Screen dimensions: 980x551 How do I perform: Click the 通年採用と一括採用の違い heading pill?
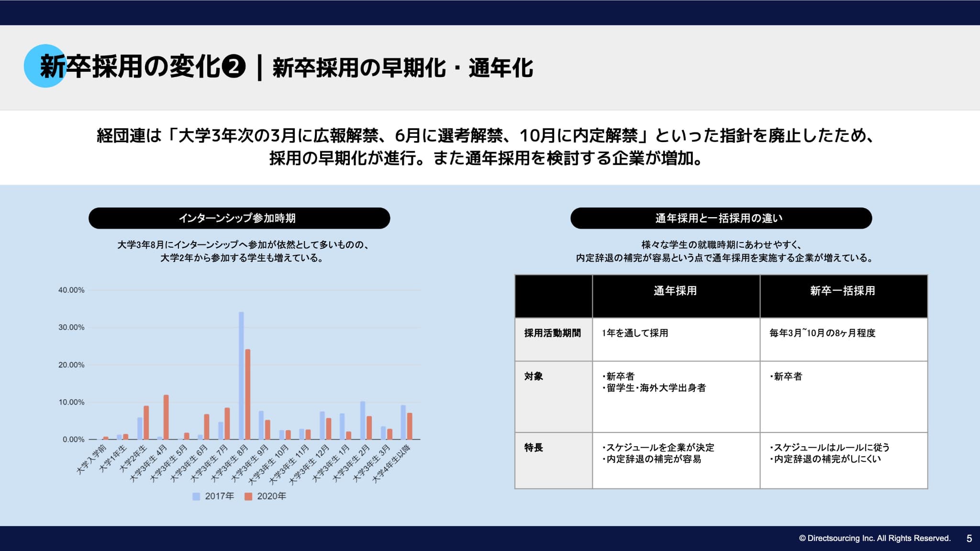point(721,218)
